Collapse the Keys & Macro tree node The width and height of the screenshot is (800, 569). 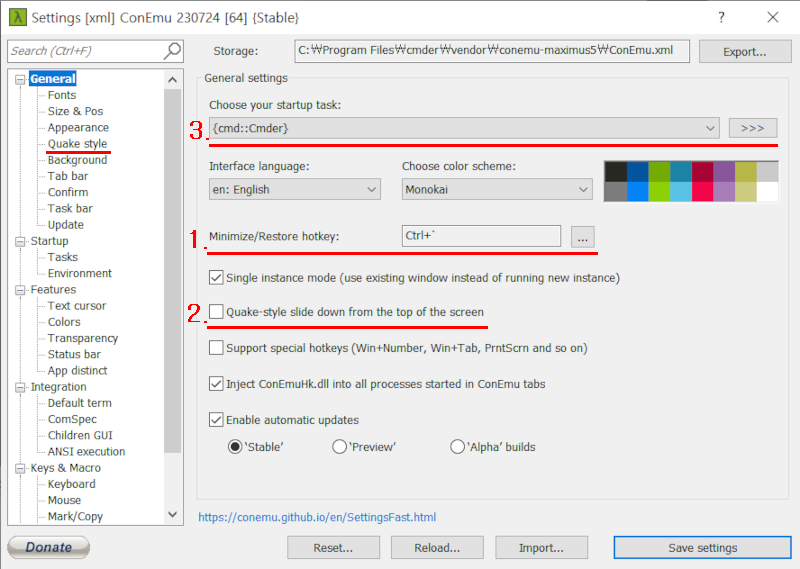(x=20, y=468)
